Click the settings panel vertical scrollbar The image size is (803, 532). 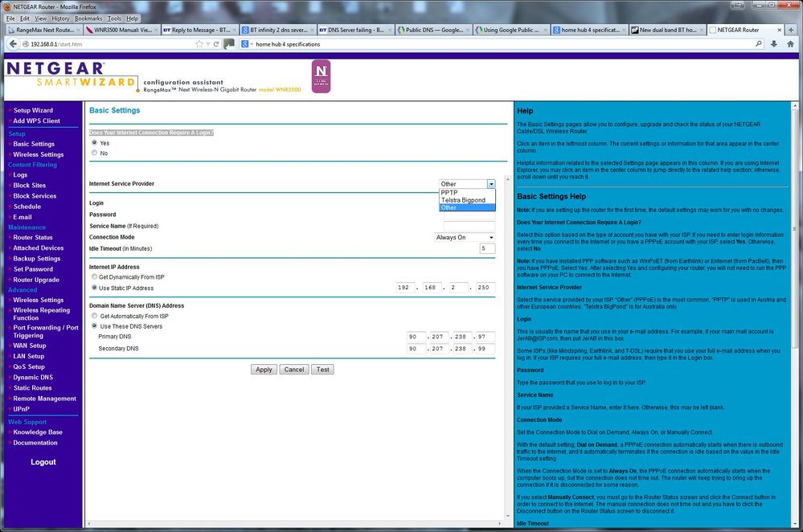point(508,347)
